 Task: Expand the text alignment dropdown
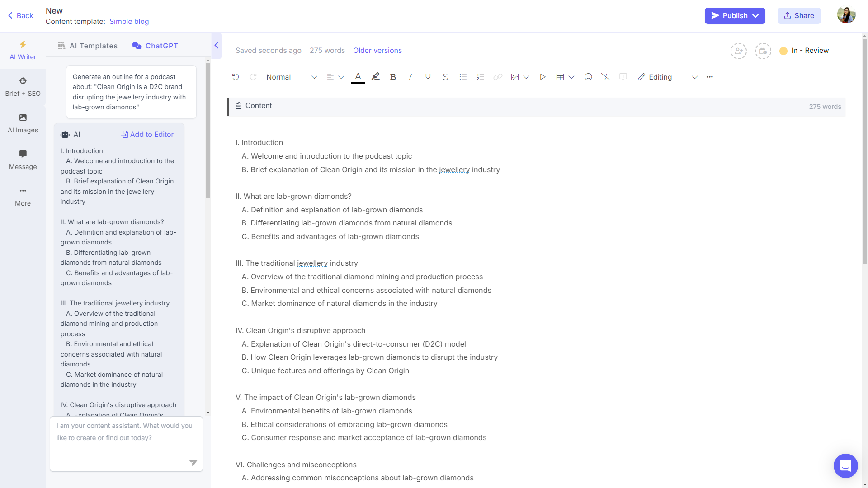pyautogui.click(x=341, y=76)
